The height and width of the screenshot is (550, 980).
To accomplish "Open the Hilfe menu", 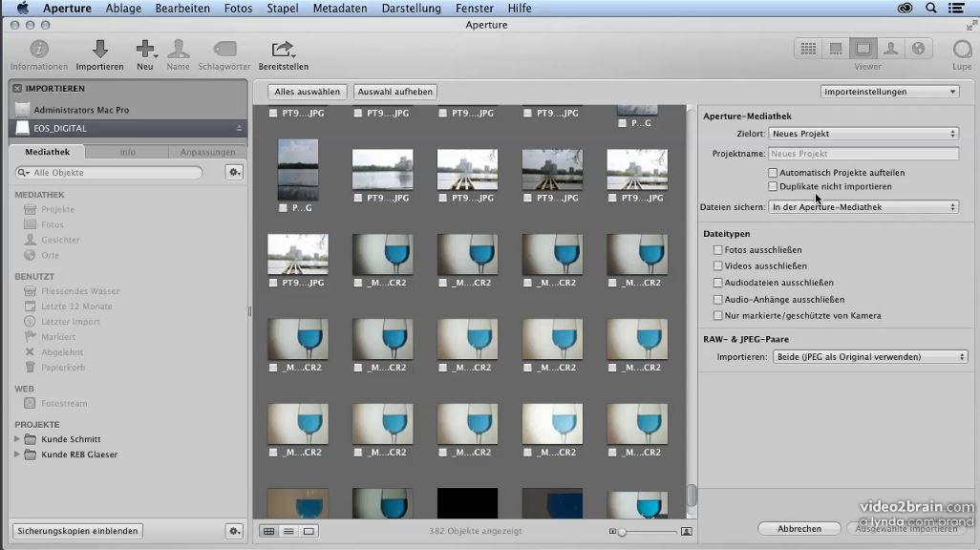I will (x=520, y=9).
